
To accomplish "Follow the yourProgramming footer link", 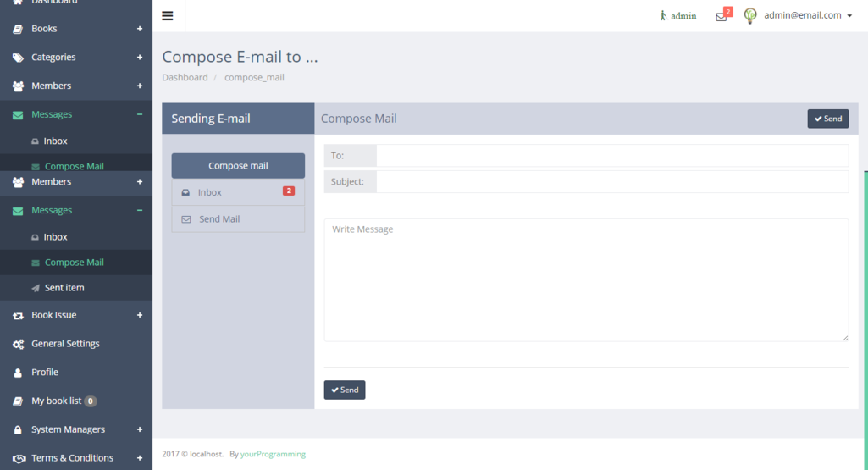I will pyautogui.click(x=273, y=454).
